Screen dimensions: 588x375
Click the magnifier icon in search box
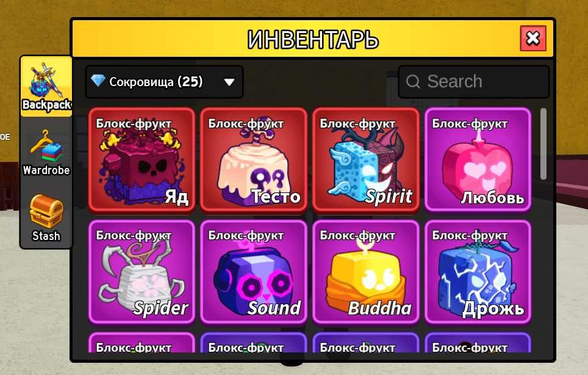pyautogui.click(x=413, y=81)
